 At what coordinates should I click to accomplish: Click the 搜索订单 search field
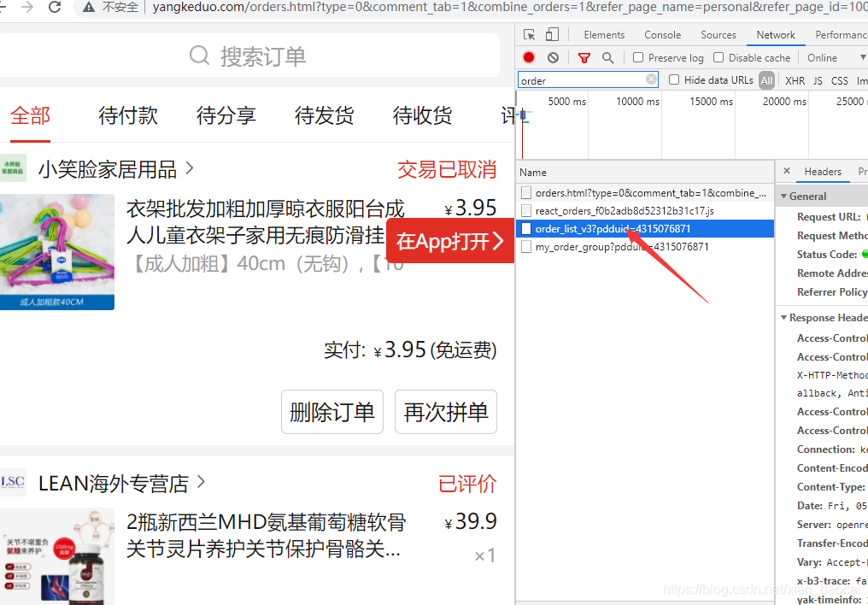pyautogui.click(x=248, y=56)
